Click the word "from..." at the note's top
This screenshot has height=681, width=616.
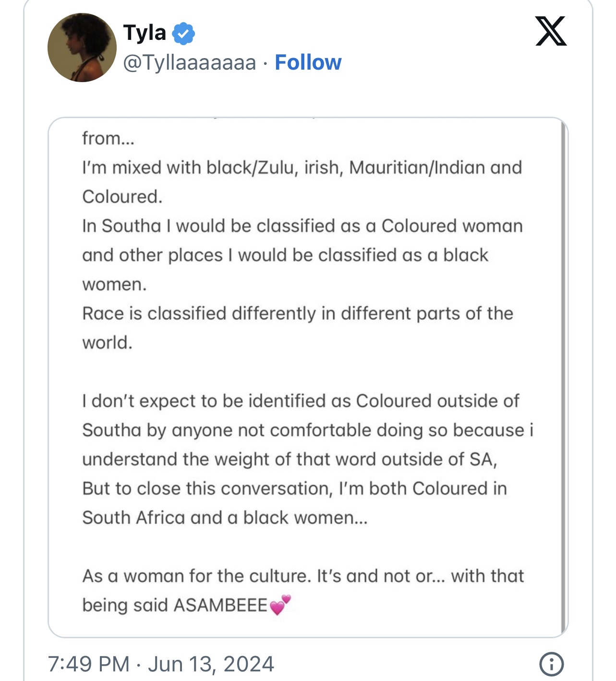pos(109,138)
